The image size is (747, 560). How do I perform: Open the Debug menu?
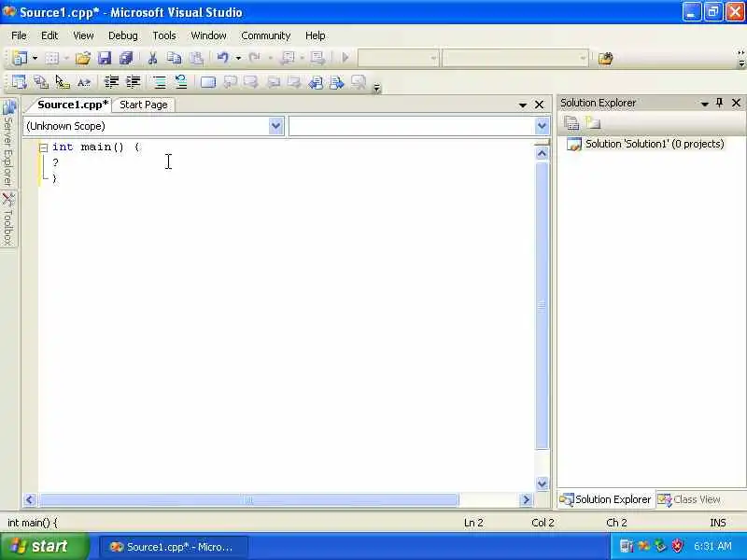coord(123,35)
